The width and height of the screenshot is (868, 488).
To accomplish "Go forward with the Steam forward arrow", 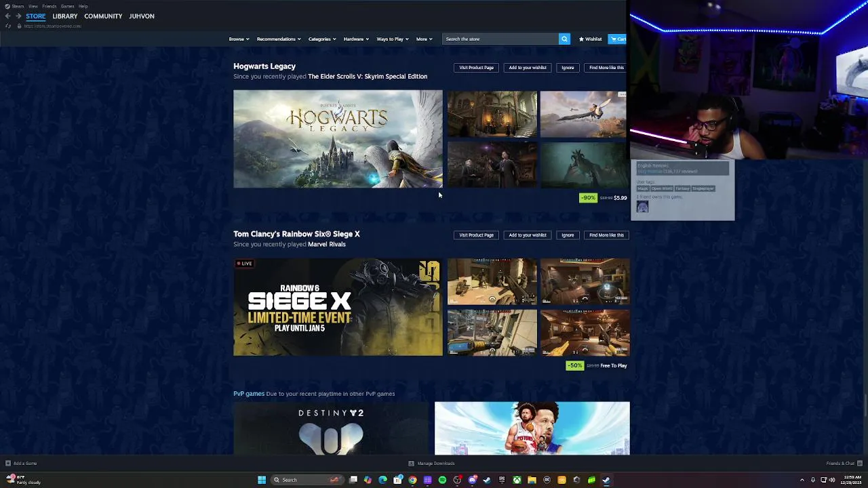I will [18, 16].
